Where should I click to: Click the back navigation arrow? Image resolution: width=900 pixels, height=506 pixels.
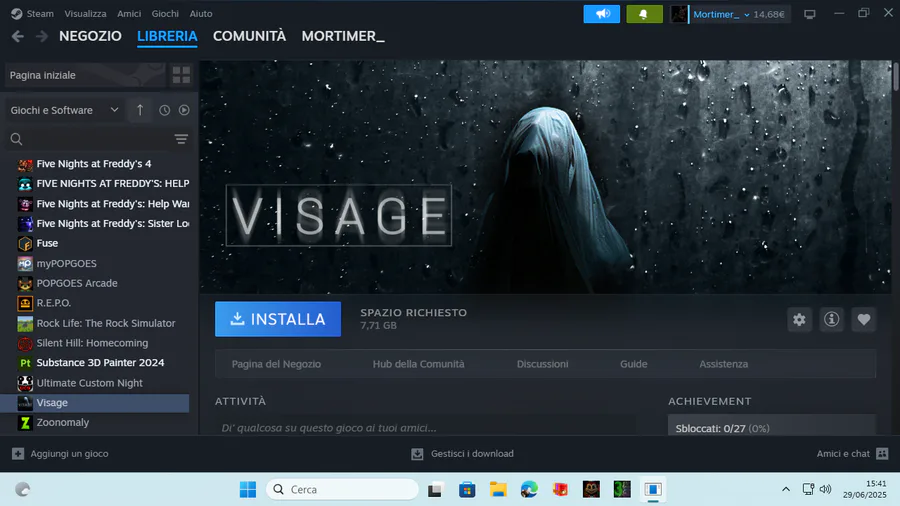point(17,36)
